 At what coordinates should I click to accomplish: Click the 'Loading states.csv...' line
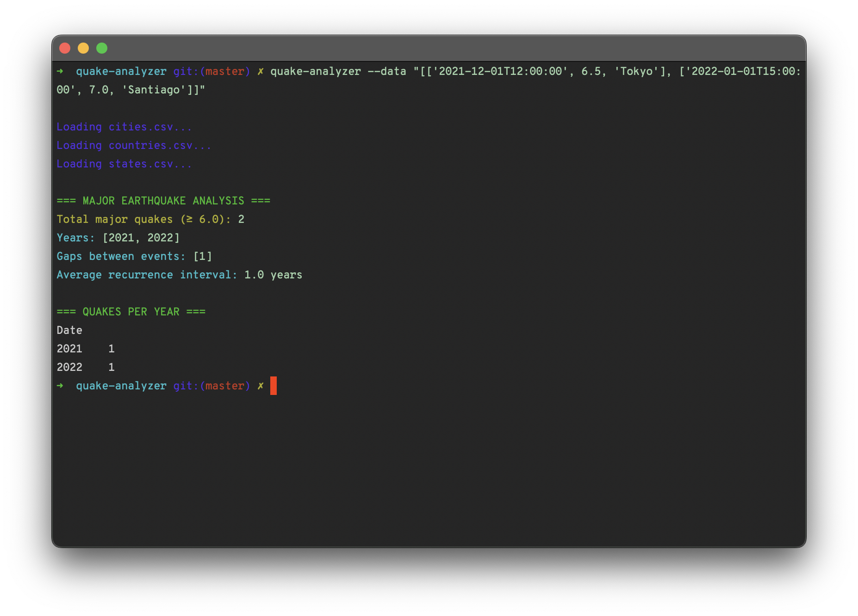(125, 164)
